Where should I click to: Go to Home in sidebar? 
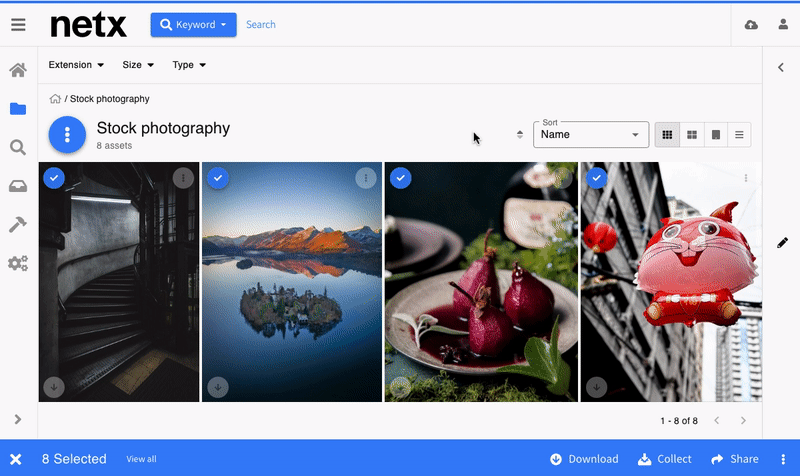tap(18, 70)
